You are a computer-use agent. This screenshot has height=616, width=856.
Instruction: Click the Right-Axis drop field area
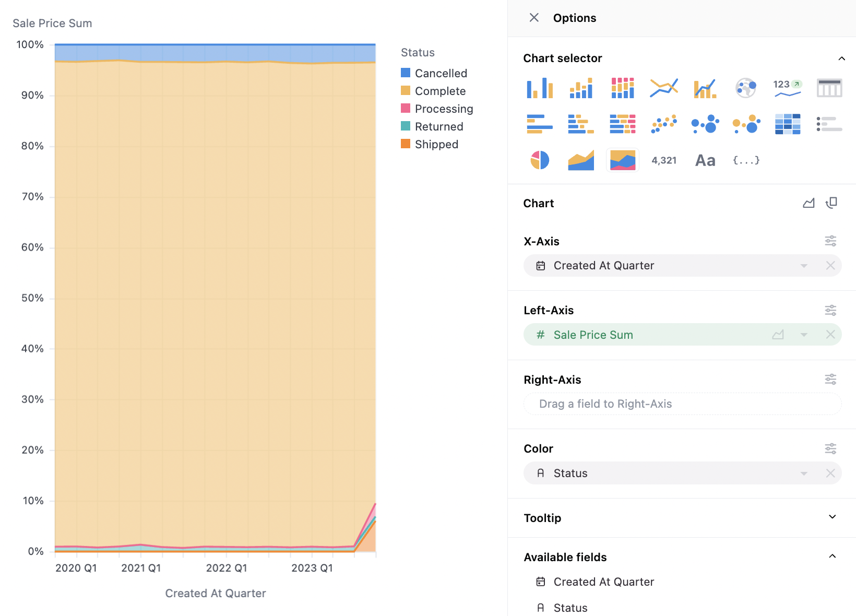[682, 404]
